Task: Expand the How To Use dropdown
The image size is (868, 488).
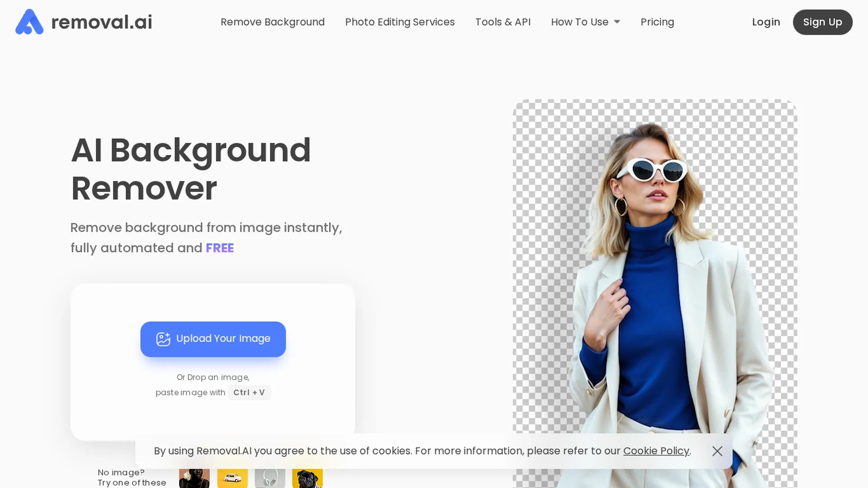Action: coord(585,22)
